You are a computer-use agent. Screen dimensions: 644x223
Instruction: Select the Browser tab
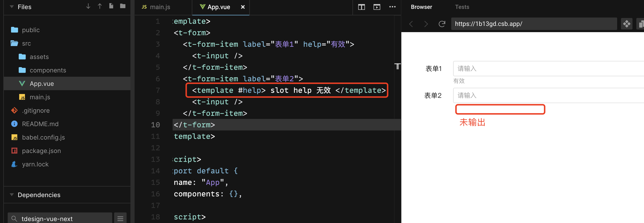pos(421,7)
